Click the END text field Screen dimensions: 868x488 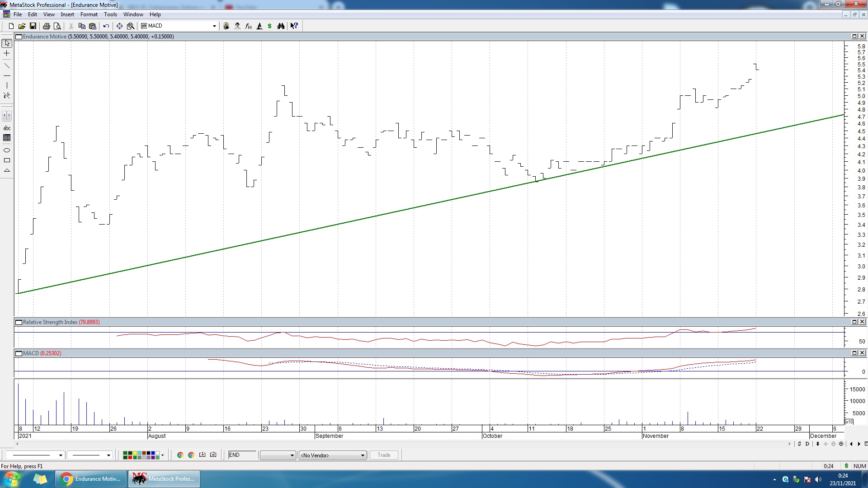pos(242,455)
